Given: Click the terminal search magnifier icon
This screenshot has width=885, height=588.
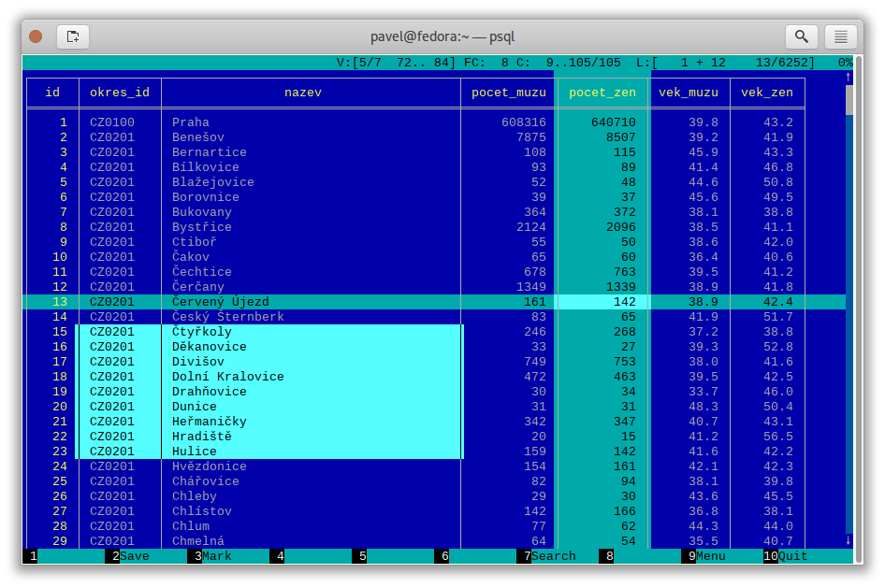Looking at the screenshot, I should click(x=802, y=36).
